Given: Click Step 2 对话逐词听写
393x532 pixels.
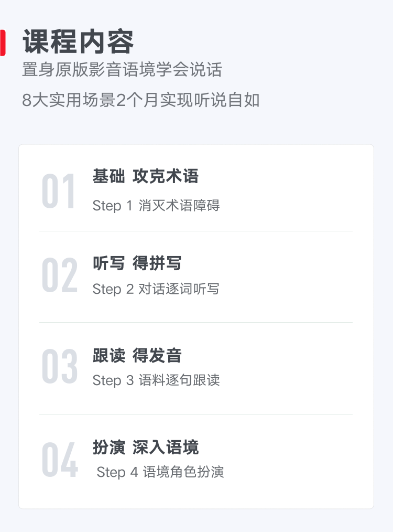Looking at the screenshot, I should click(x=156, y=289).
